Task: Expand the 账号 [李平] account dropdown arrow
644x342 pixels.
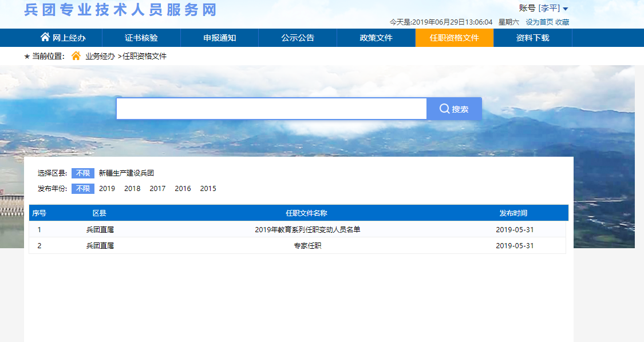Action: point(566,9)
